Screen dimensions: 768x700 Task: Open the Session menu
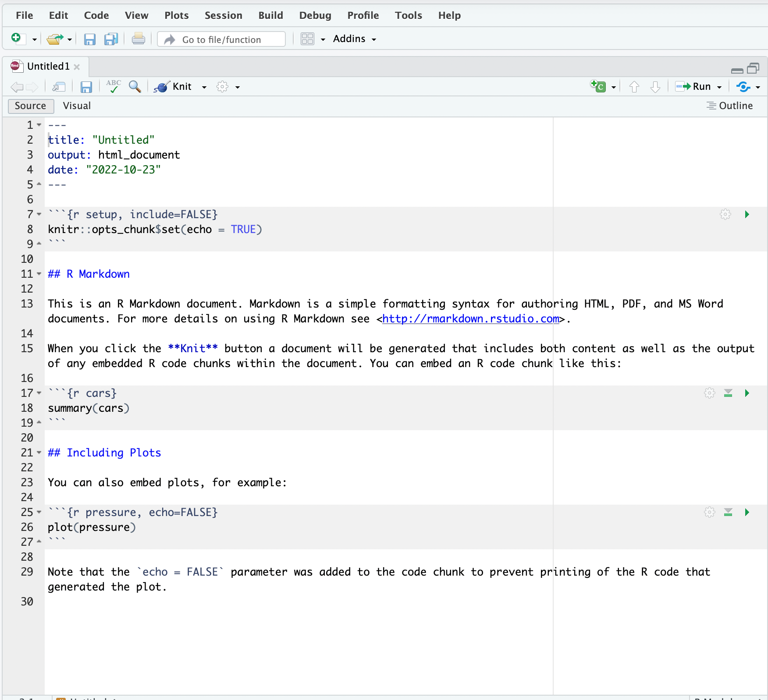click(x=224, y=15)
